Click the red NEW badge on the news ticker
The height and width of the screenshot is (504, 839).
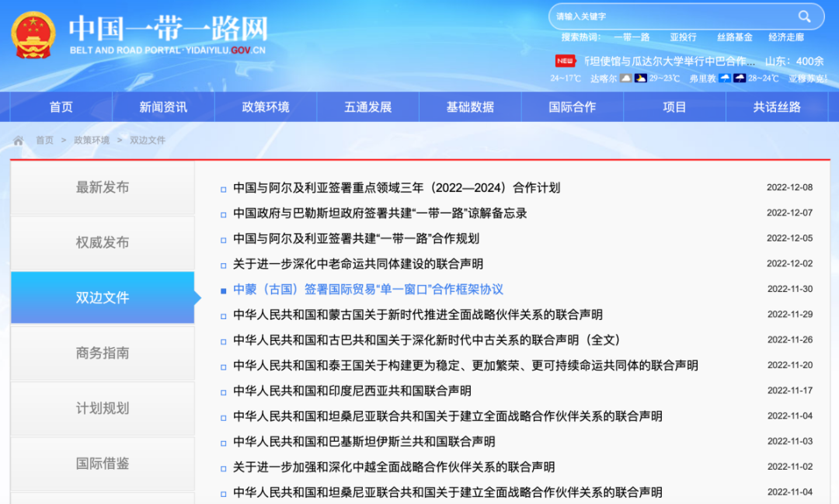[x=565, y=60]
